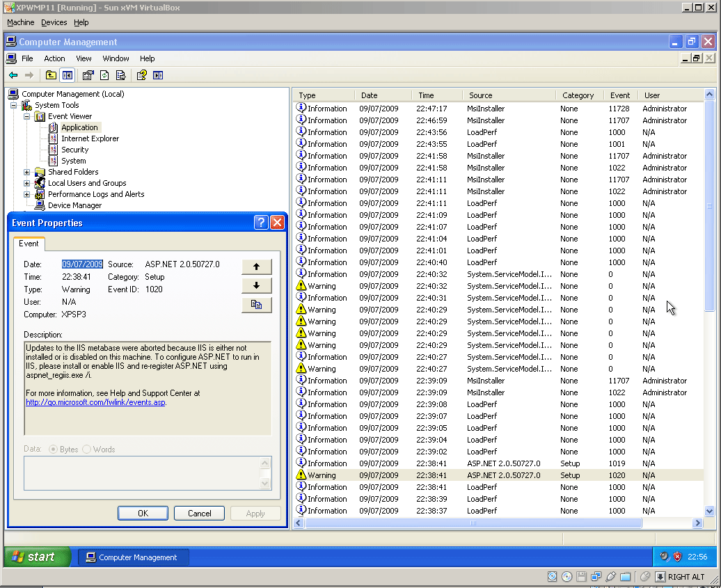Image resolution: width=721 pixels, height=588 pixels.
Task: Sort by the Source column header
Action: [x=509, y=95]
